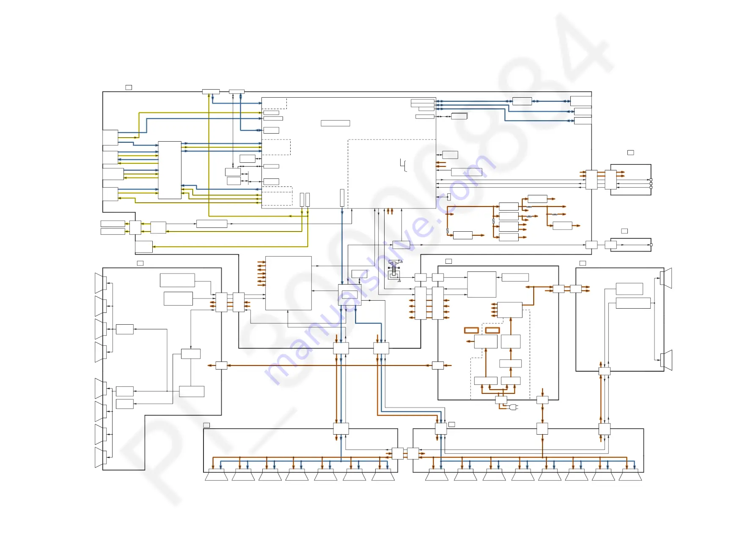Click the tall block joined by yellow and blue lines
This screenshot has height=534, width=756.
(x=170, y=170)
